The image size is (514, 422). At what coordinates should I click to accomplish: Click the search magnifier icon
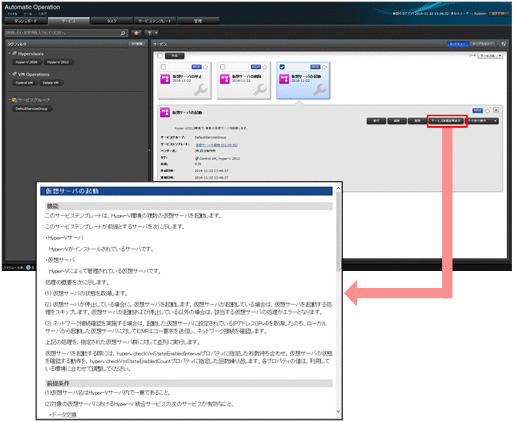pos(123,33)
